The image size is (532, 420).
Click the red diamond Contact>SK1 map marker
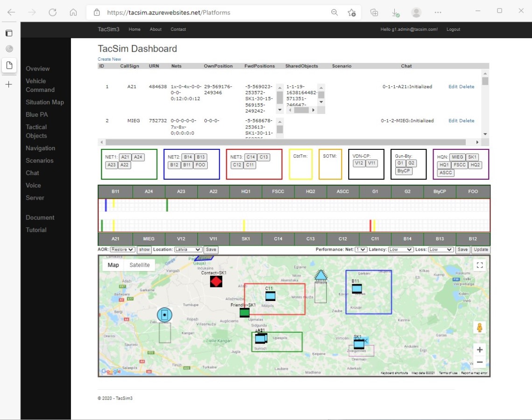click(216, 281)
